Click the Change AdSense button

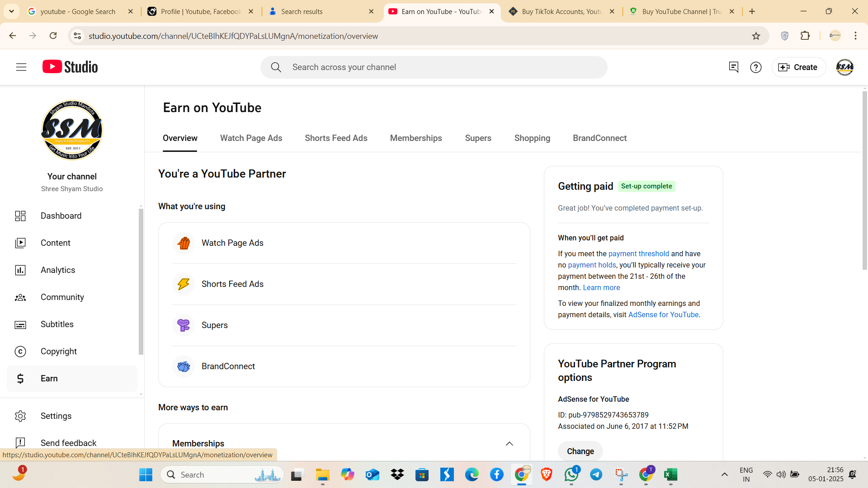coord(580,451)
